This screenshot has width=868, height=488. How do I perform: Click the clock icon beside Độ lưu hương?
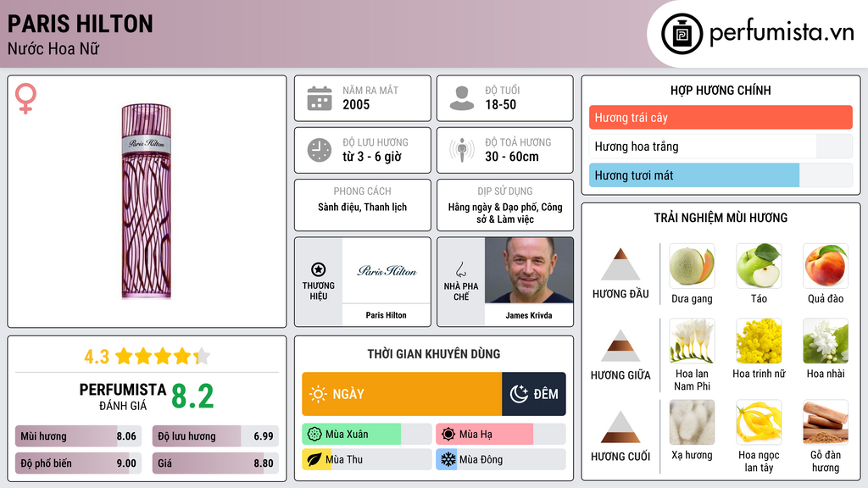(320, 151)
